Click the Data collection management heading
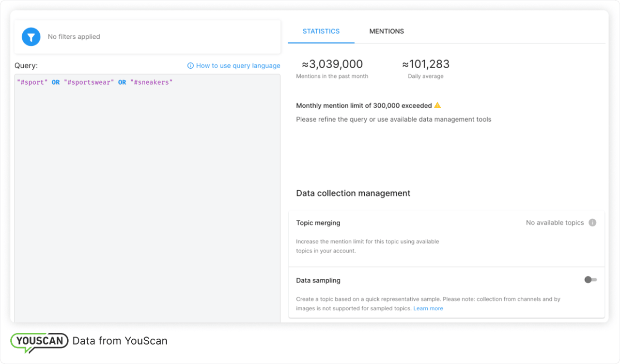The width and height of the screenshot is (620, 364). (353, 193)
